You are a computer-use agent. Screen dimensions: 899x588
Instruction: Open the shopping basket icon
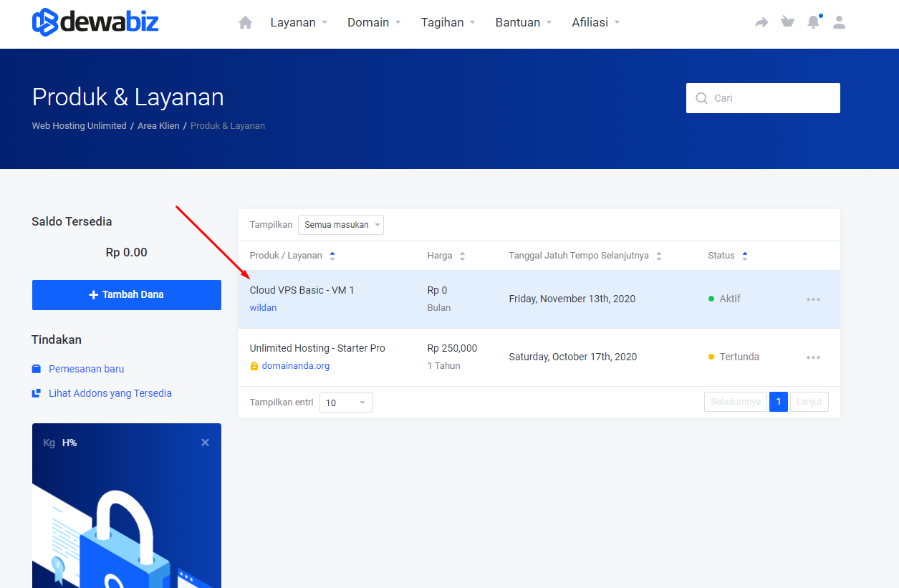[787, 22]
